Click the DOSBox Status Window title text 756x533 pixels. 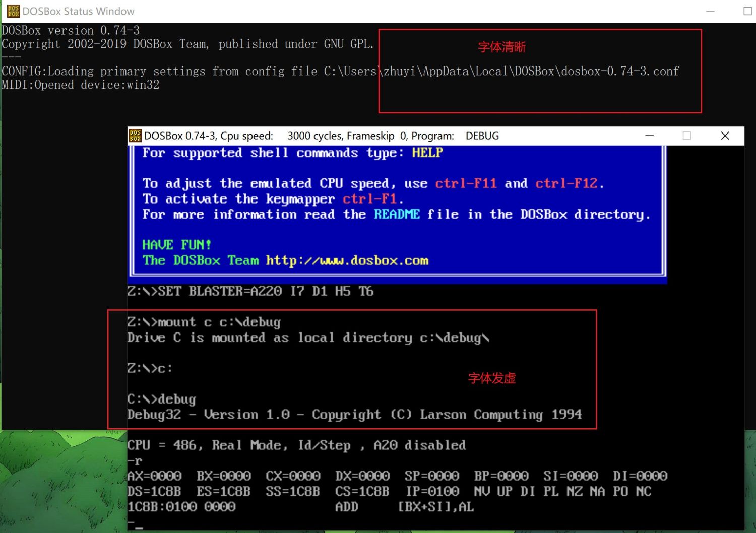tap(78, 11)
